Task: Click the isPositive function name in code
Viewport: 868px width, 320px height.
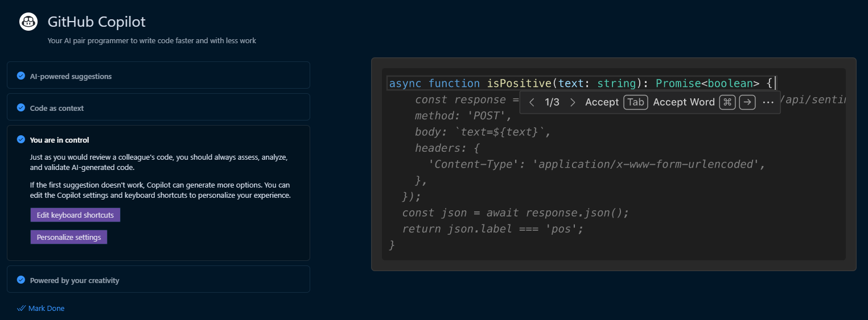Action: (x=519, y=84)
